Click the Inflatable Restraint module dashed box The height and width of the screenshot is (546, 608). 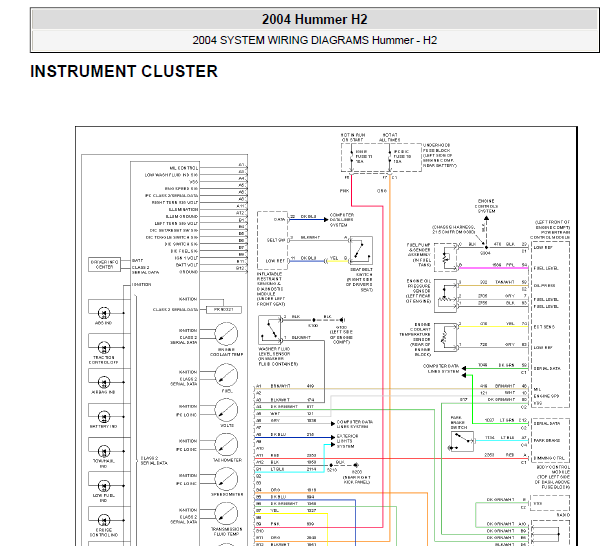[273, 240]
